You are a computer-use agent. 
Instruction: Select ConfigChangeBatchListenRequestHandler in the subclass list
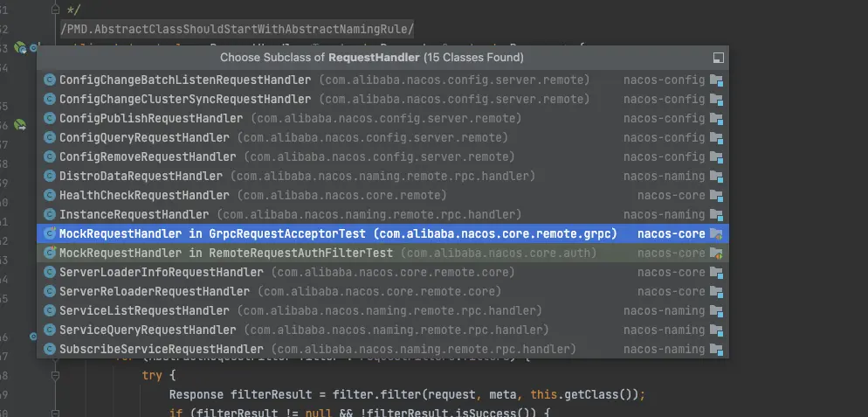382,80
